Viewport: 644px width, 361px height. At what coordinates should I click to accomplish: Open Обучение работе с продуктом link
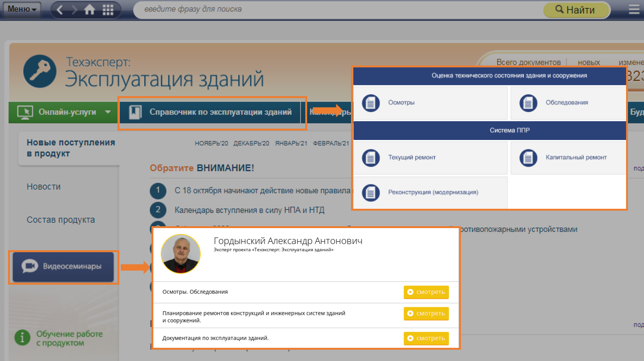tap(69, 338)
